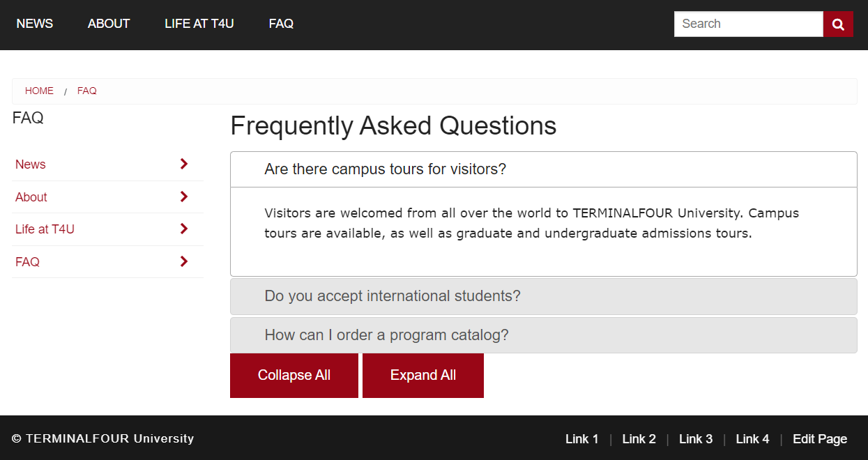Open LIFE AT T4U in top navigation
This screenshot has height=460, width=868.
click(199, 24)
